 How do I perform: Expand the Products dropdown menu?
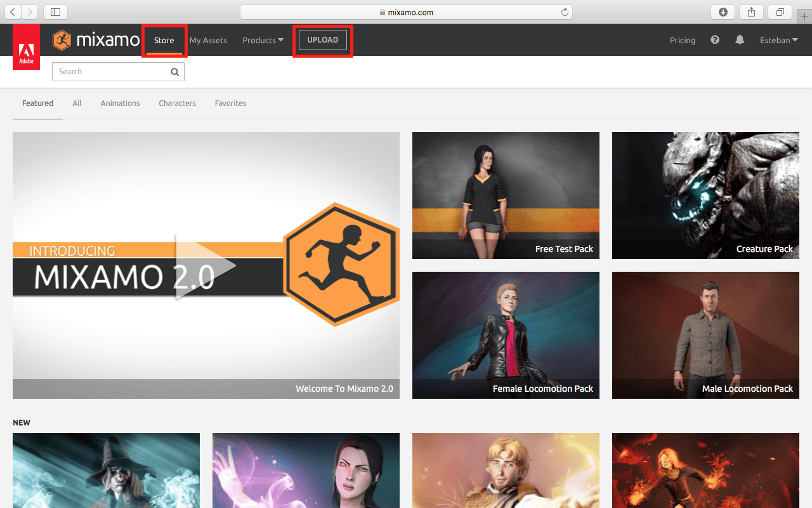tap(263, 40)
